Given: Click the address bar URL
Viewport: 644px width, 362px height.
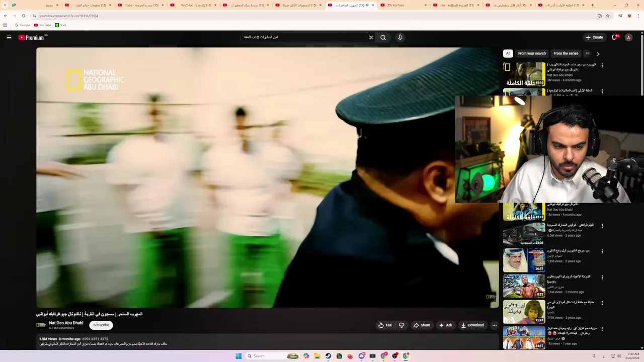Looking at the screenshot, I should pos(69,16).
